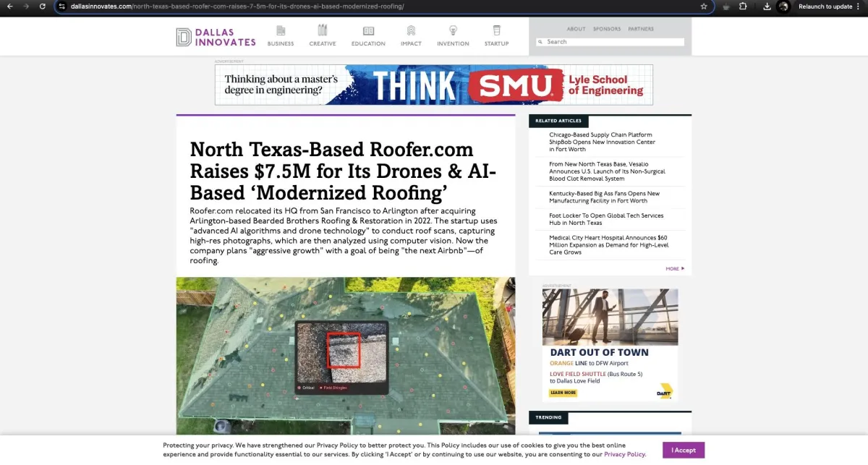The height and width of the screenshot is (465, 868).
Task: Open the Privacy Policy link in cookie banner
Action: pyautogui.click(x=624, y=454)
